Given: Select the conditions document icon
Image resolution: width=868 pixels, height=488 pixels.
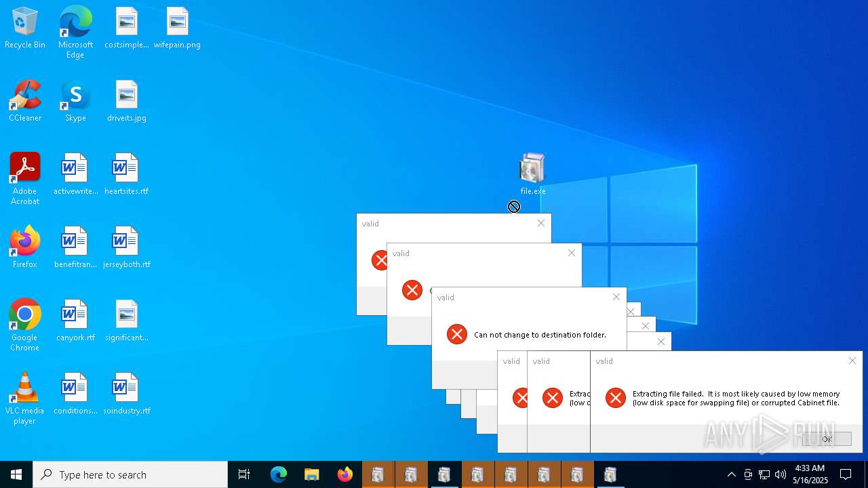Looking at the screenshot, I should point(75,394).
